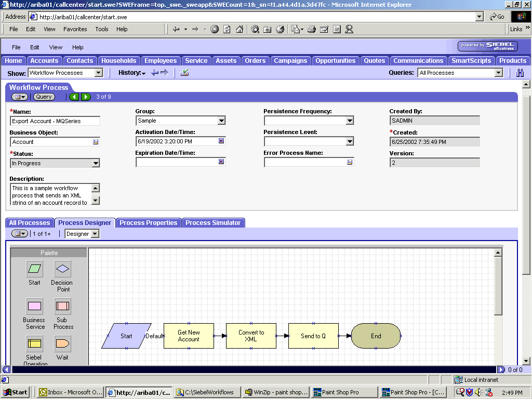Image resolution: width=532 pixels, height=399 pixels.
Task: Select the Business Service shape in the palette
Action: click(x=34, y=305)
